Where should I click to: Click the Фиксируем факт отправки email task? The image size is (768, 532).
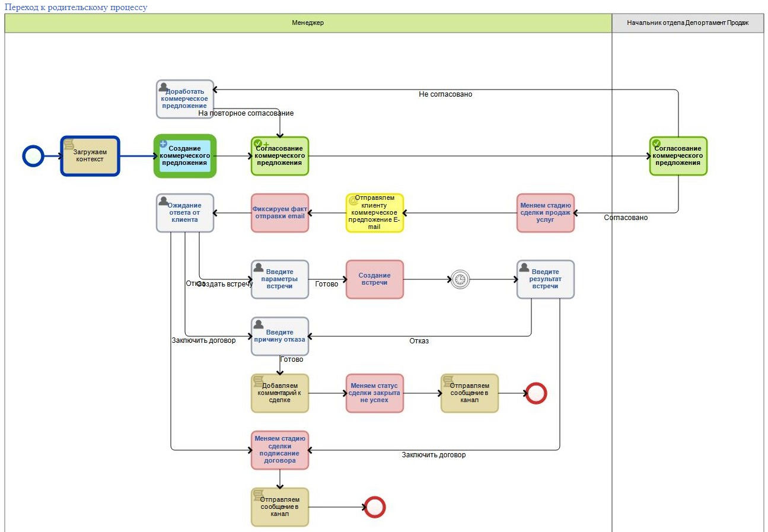point(280,213)
